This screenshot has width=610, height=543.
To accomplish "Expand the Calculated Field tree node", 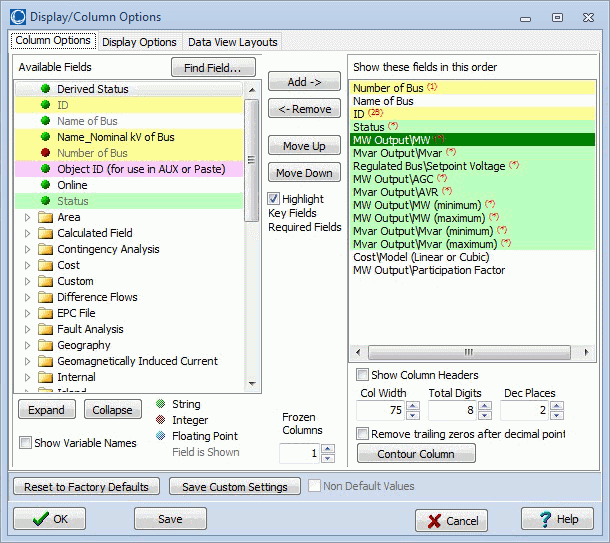I will click(x=27, y=233).
